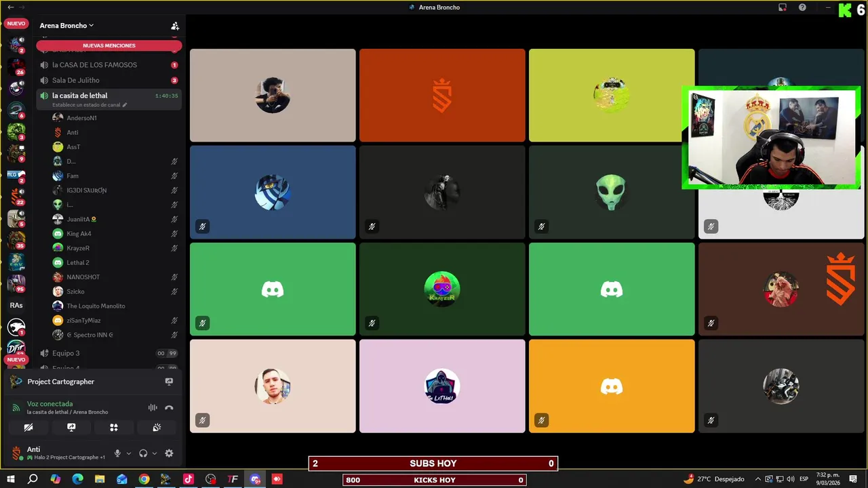Open Google Chrome from taskbar
Image resolution: width=868 pixels, height=488 pixels.
point(144,479)
